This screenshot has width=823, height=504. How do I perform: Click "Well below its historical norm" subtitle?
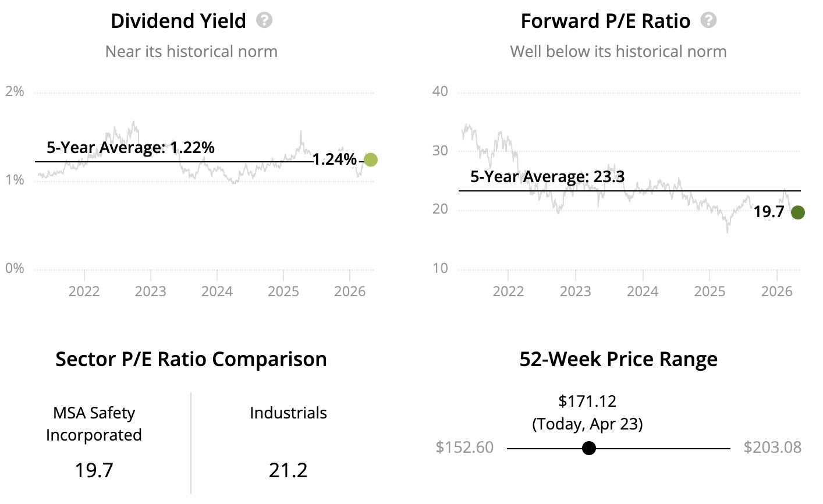pyautogui.click(x=618, y=52)
